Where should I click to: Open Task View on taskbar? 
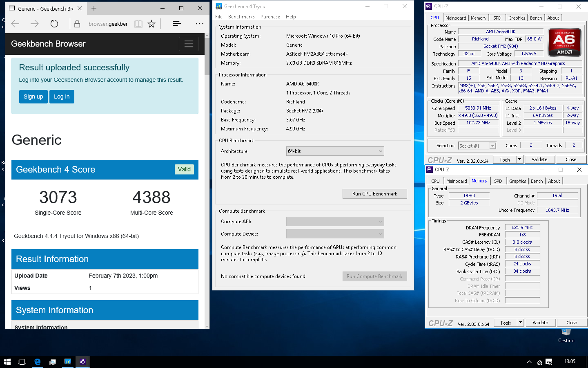(22, 362)
